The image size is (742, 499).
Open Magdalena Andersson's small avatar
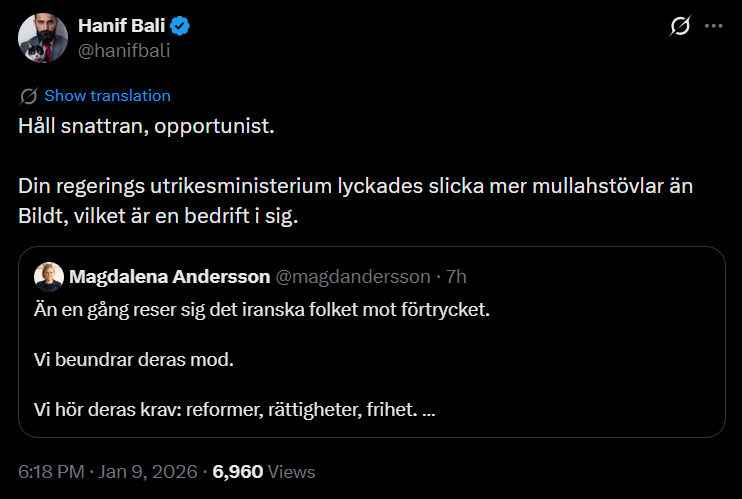click(49, 276)
